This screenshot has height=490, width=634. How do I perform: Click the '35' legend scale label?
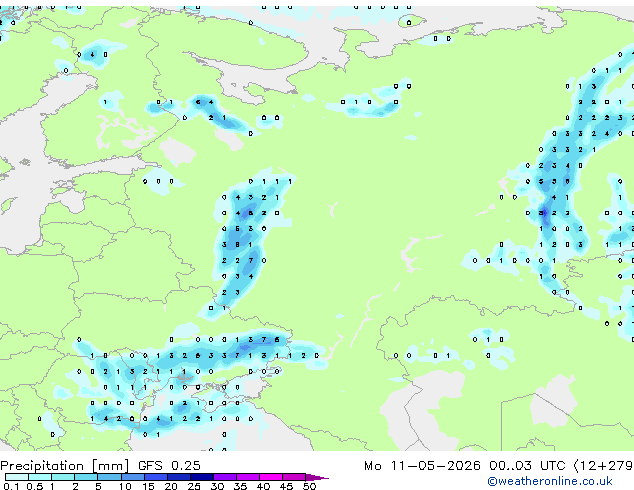(240, 486)
